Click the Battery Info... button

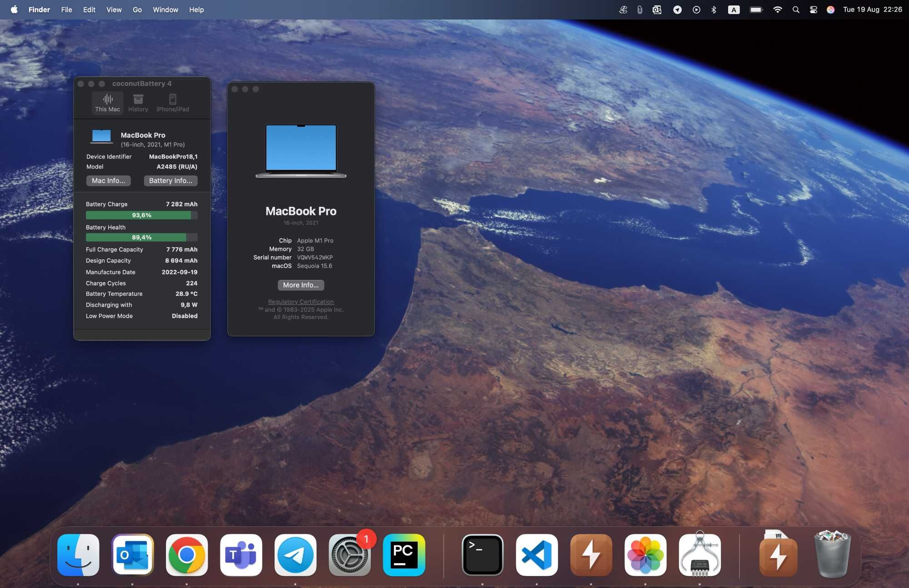pyautogui.click(x=170, y=180)
